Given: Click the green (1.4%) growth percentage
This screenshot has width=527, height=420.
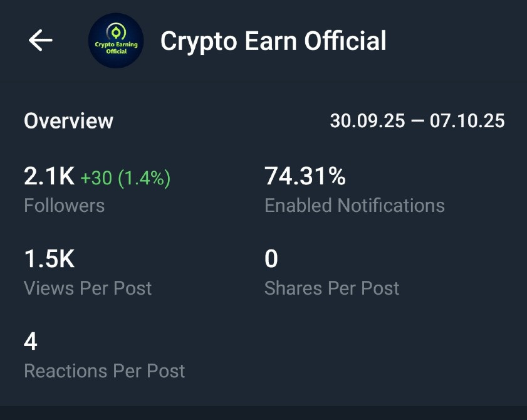Looking at the screenshot, I should click(143, 179).
